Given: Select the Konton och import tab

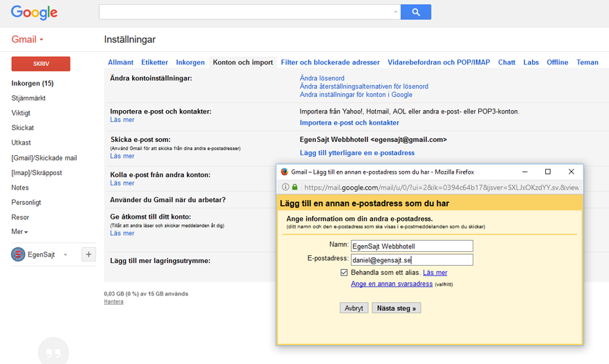Looking at the screenshot, I should pos(243,62).
